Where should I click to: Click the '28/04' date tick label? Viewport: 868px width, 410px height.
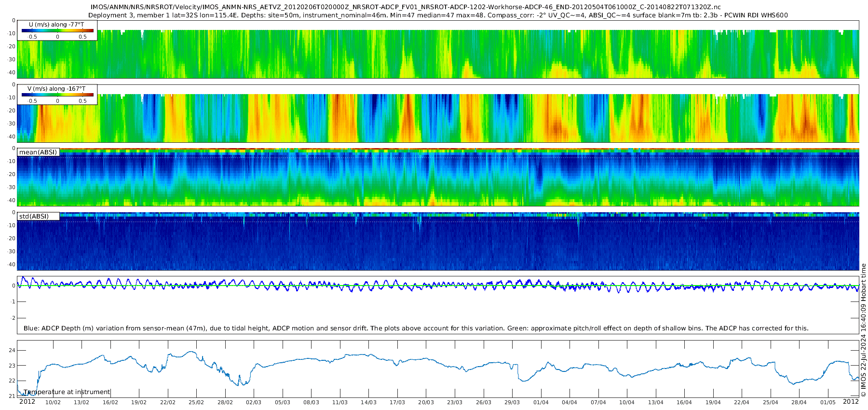point(799,402)
